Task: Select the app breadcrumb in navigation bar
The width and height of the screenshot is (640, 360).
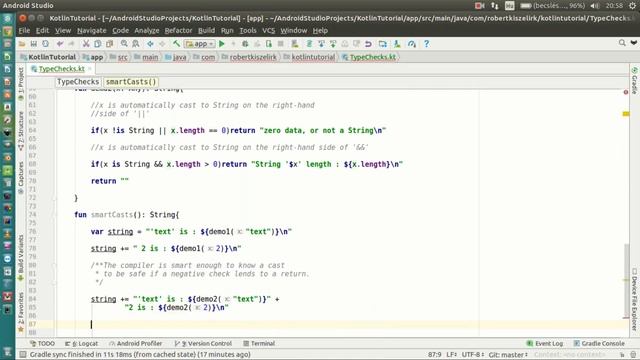Action: [x=93, y=57]
